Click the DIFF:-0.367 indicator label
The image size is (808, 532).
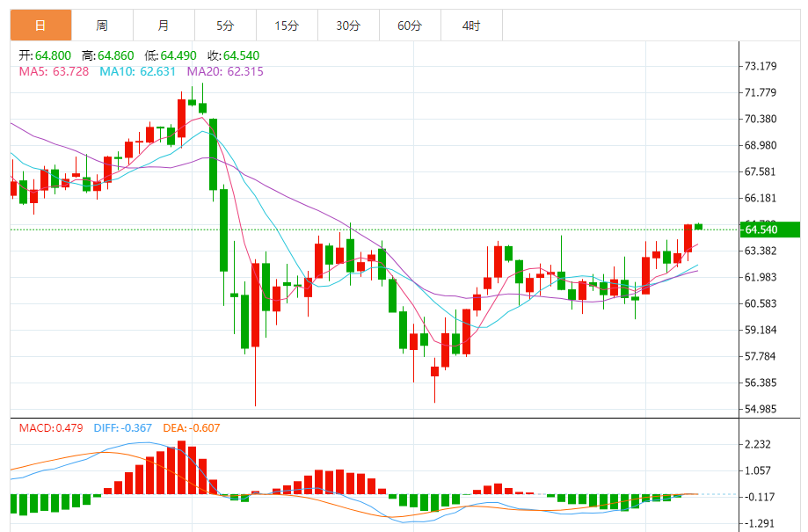click(x=122, y=428)
